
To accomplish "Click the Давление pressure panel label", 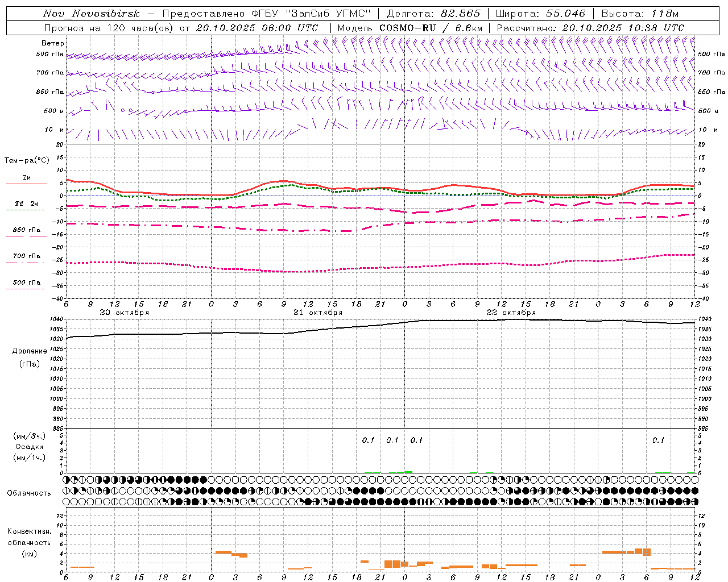I will (30, 351).
